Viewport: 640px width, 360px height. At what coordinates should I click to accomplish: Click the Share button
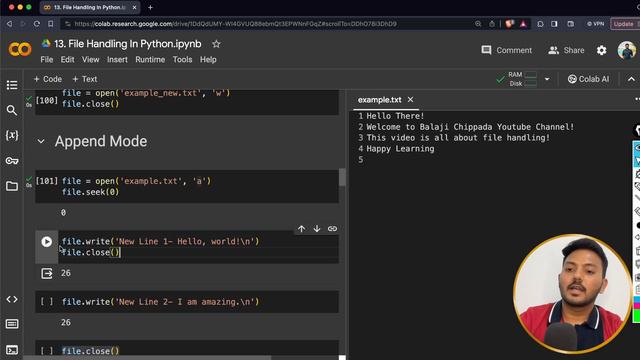click(x=566, y=50)
